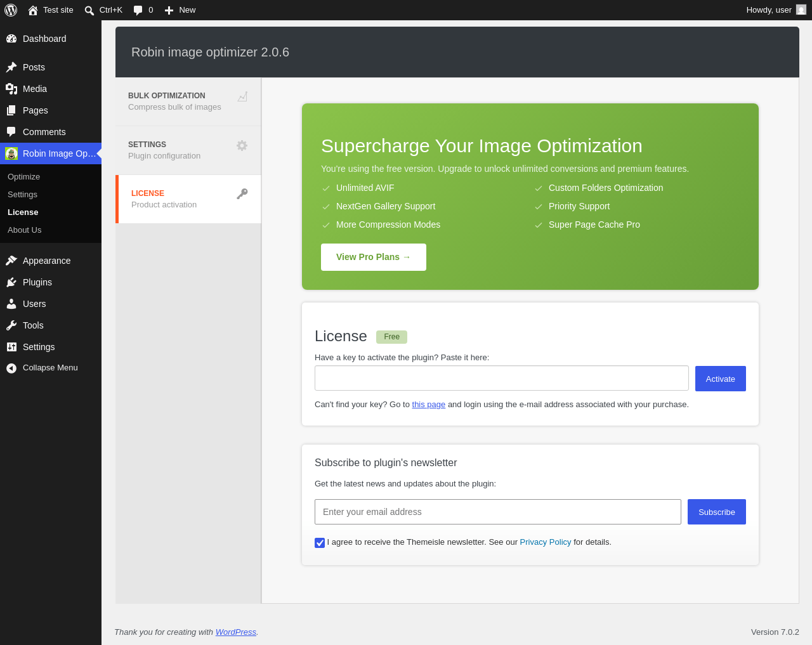812x645 pixels.
Task: Click the Test site home icon
Action: click(33, 10)
